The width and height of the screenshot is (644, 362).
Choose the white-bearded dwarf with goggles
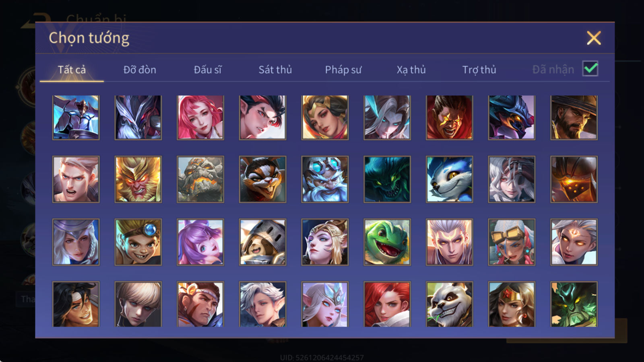325,179
